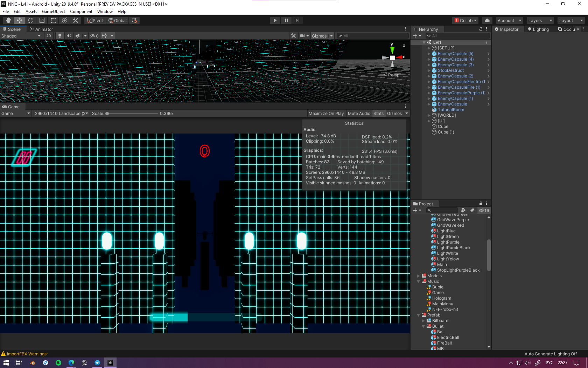Open the Shaded draw mode dropdown
This screenshot has width=588, height=368.
pyautogui.click(x=21, y=36)
